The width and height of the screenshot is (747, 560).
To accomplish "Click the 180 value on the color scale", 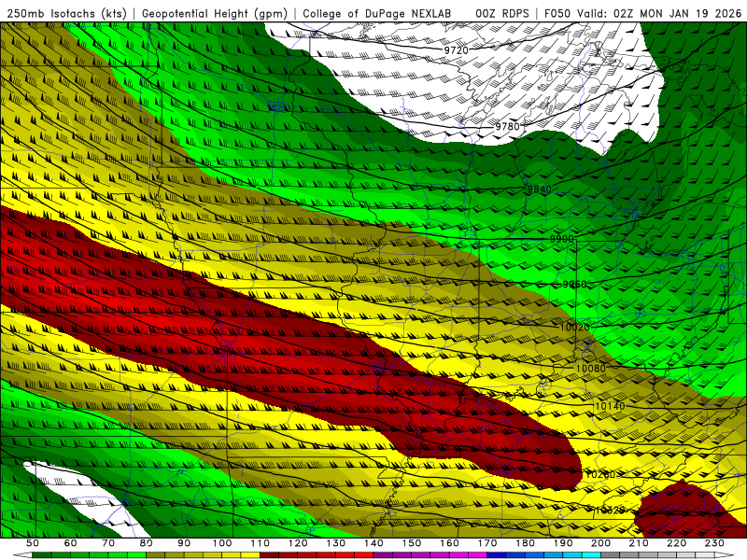I will pos(525,543).
